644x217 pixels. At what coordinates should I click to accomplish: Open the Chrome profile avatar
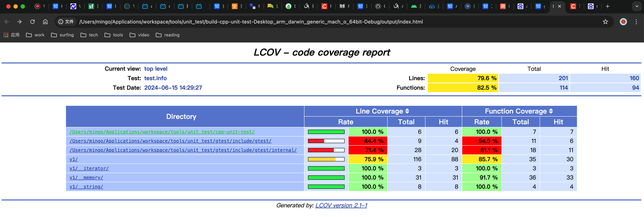[623, 22]
